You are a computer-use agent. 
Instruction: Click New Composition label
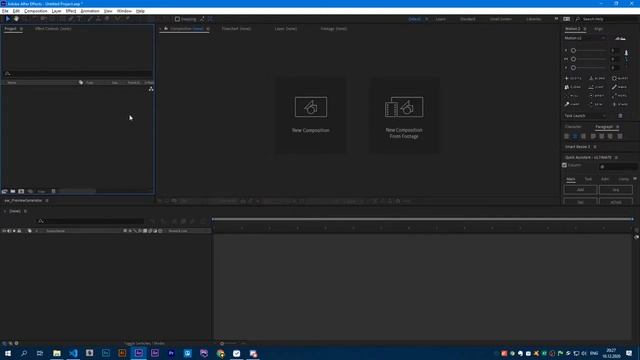(311, 130)
